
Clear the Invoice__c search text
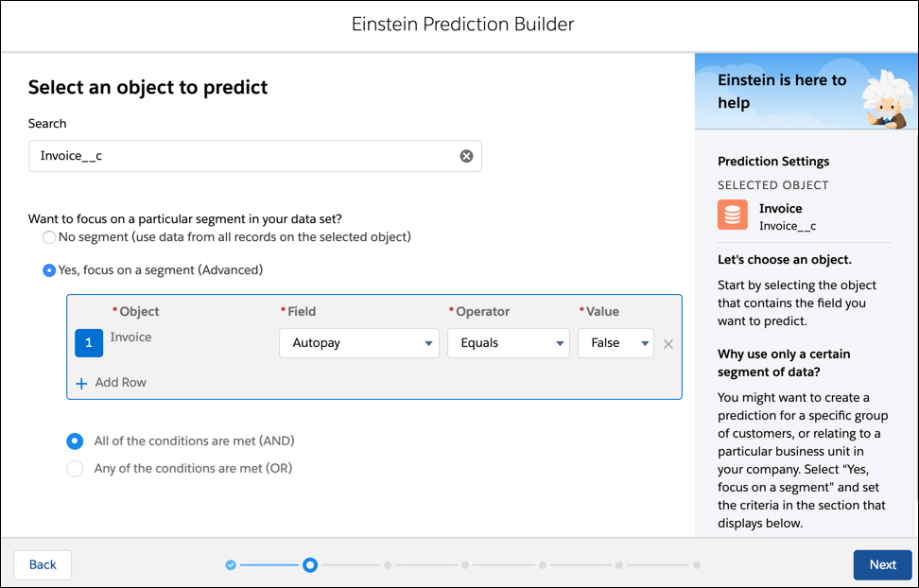[x=466, y=156]
